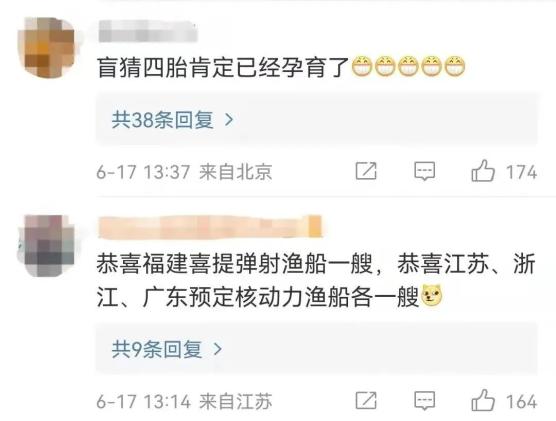Tap the comment text 盲猜四胎肯定已经孕育了
This screenshot has width=556, height=421.
coord(223,67)
